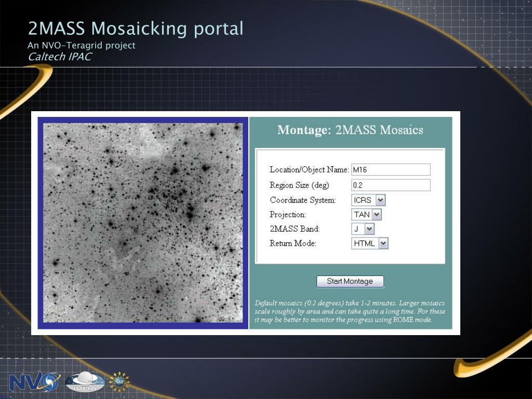This screenshot has height=399, width=532.
Task: Click the "Coordinate System:" label
Action: [303, 200]
